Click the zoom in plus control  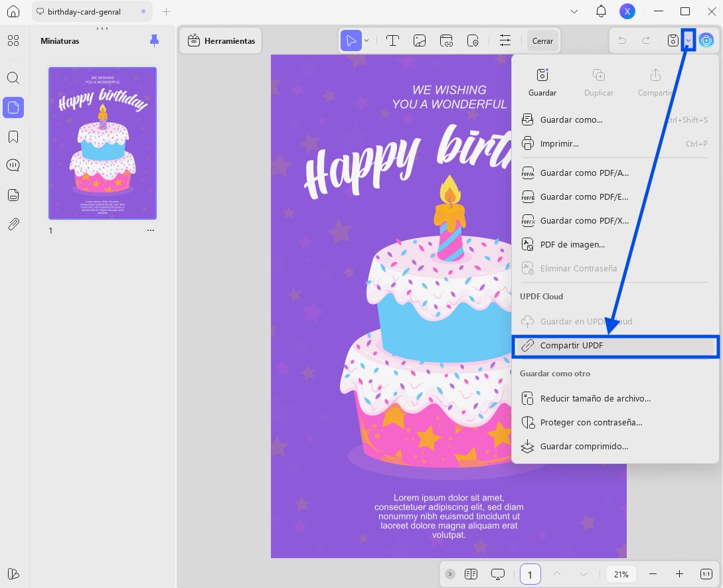point(679,574)
